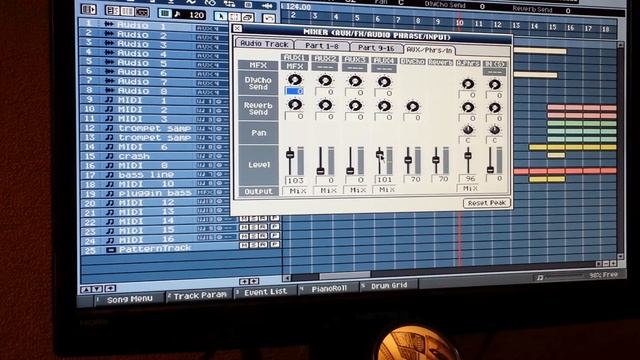
Task: Select the range selection tool icon
Action: 234,17
